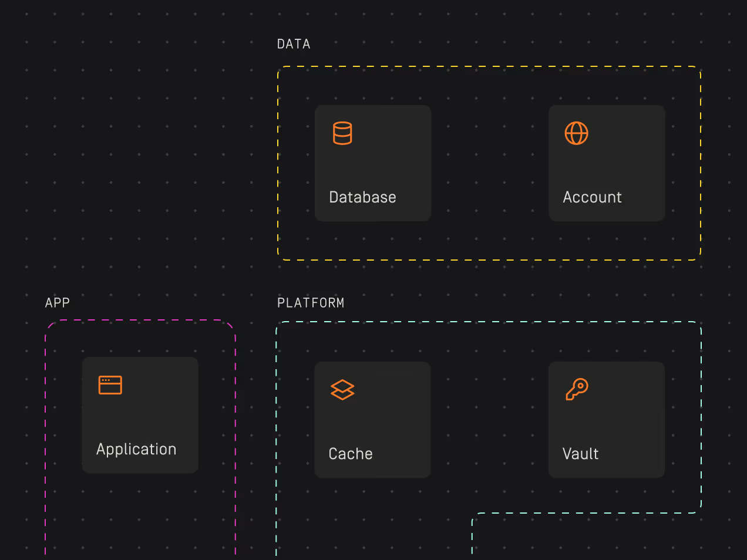Select the globe icon on the Account node
The width and height of the screenshot is (747, 560).
coord(577,133)
